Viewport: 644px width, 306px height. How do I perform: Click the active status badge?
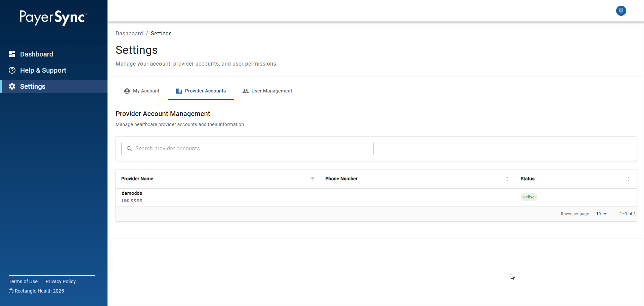click(x=529, y=197)
